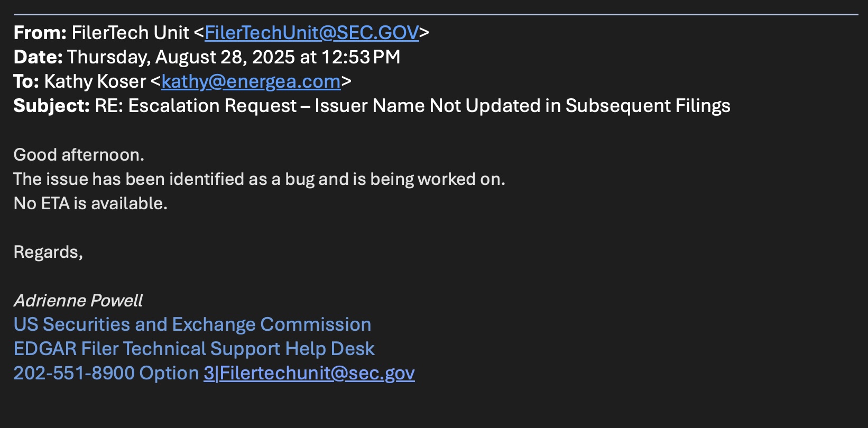Click the bold "Date:" header label
The height and width of the screenshot is (428, 868).
[x=38, y=57]
